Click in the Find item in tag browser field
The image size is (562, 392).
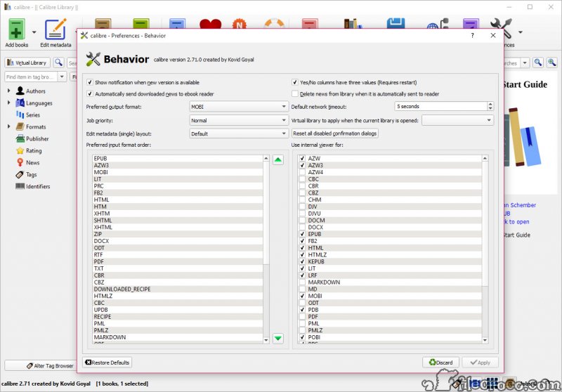[x=31, y=77]
